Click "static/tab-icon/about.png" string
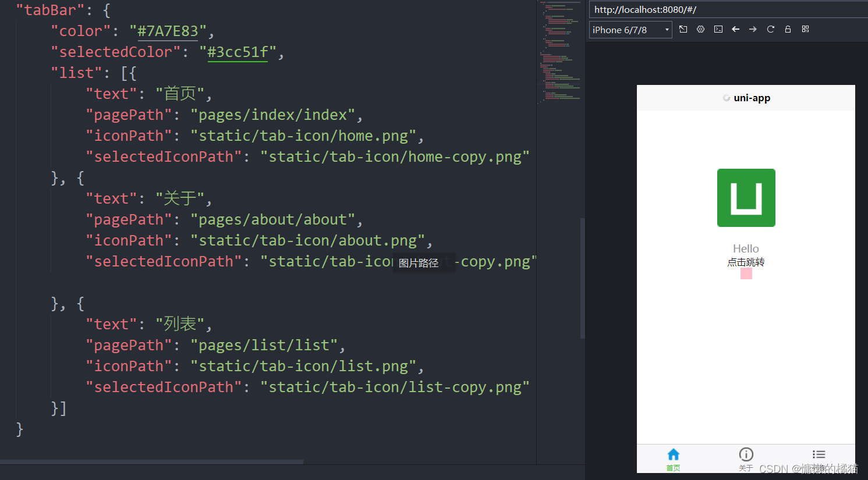Viewport: 868px width, 480px height. tap(307, 241)
